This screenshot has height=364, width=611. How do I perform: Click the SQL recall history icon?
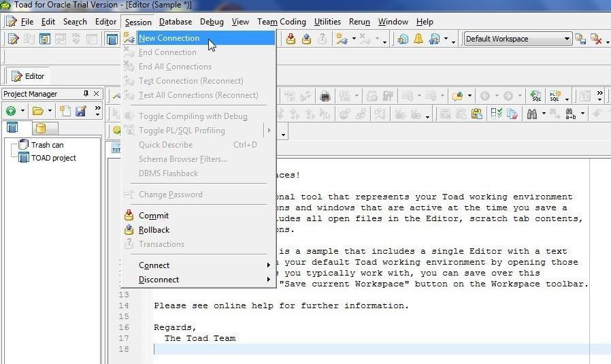[x=535, y=96]
